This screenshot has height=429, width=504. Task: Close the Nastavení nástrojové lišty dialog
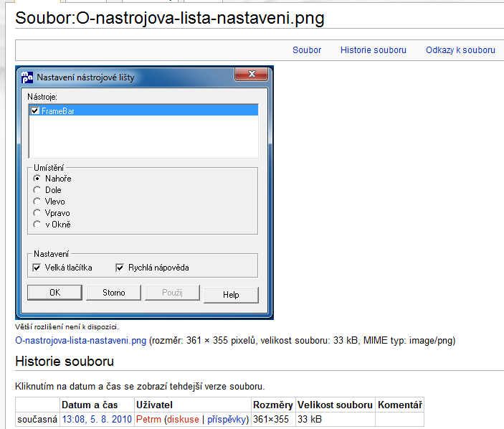pyautogui.click(x=252, y=75)
